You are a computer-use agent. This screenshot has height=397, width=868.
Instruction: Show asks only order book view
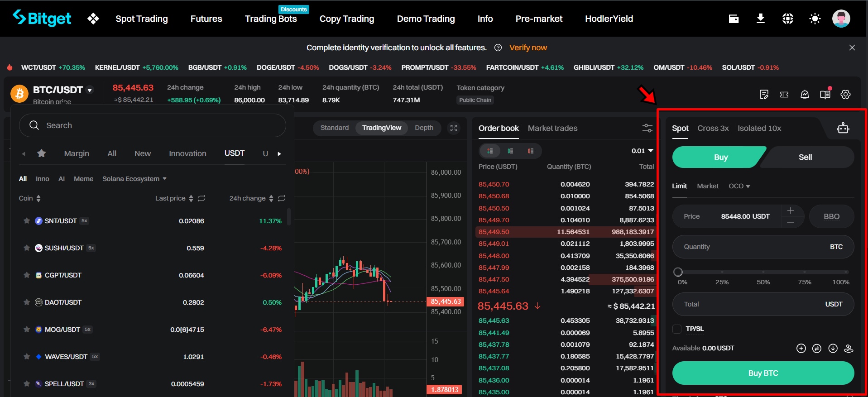pyautogui.click(x=531, y=151)
